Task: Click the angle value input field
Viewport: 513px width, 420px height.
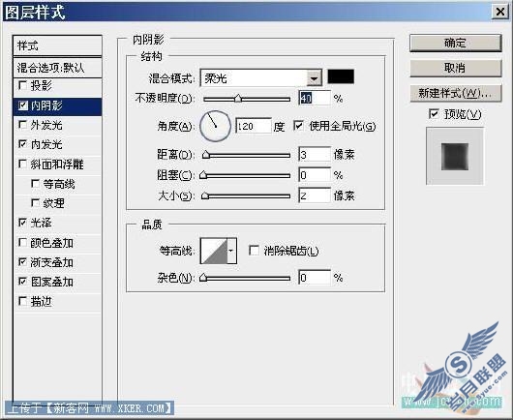Action: click(x=254, y=126)
